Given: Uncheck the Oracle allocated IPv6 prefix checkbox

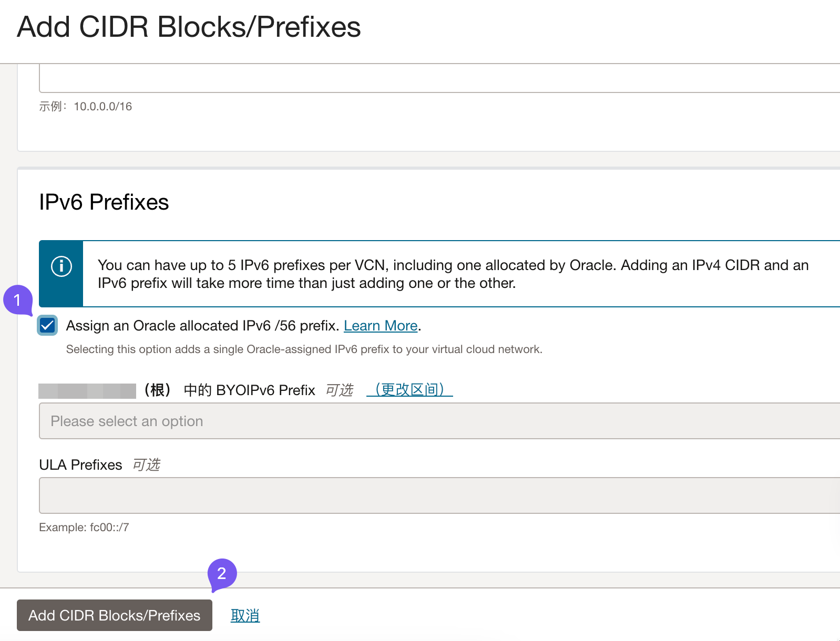Looking at the screenshot, I should click(x=47, y=326).
